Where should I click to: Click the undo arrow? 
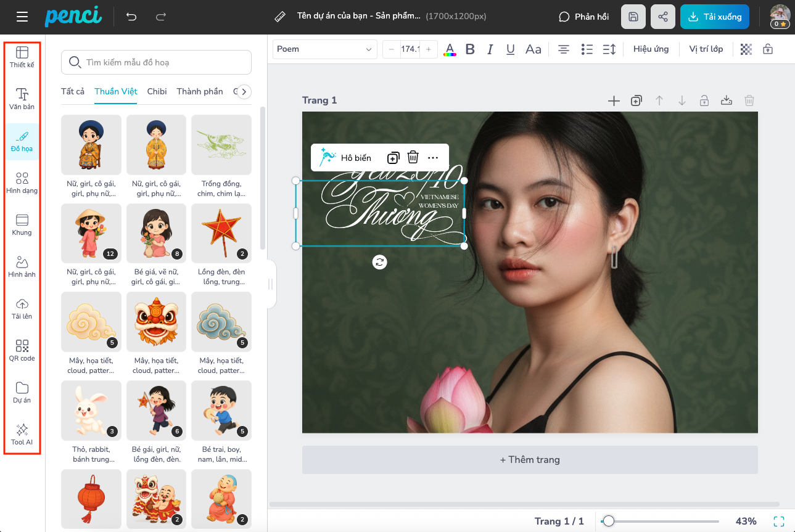pos(131,17)
